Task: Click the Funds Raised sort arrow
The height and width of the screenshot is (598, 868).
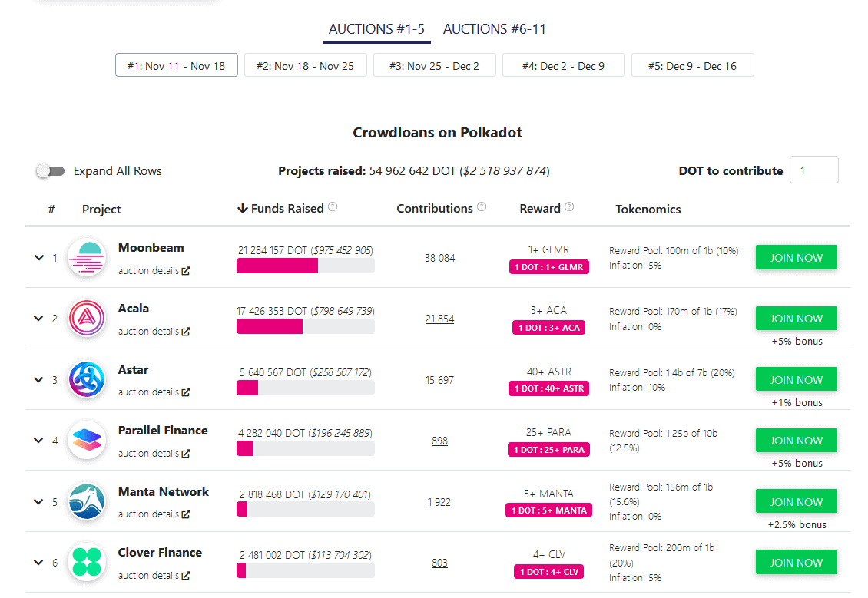Action: pos(243,209)
